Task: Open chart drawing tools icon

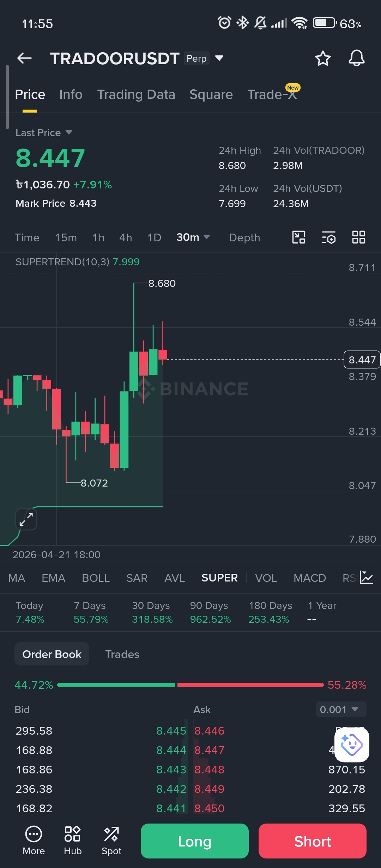Action: (x=299, y=237)
